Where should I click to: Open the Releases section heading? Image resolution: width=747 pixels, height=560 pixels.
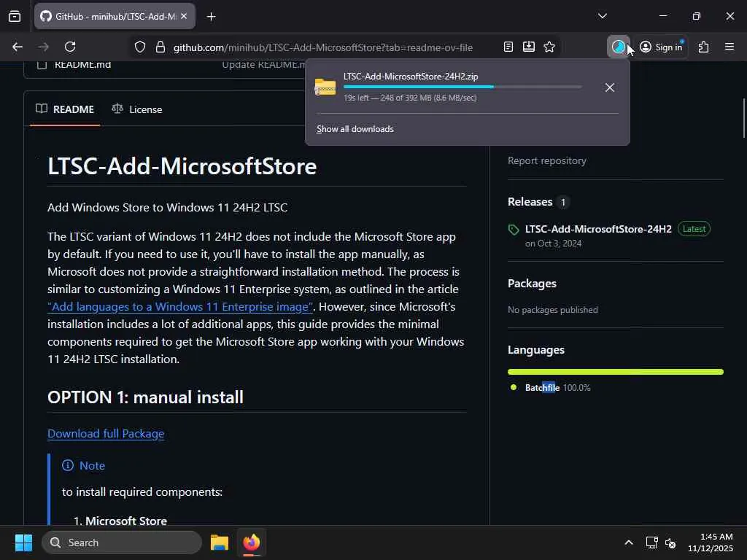pyautogui.click(x=530, y=202)
